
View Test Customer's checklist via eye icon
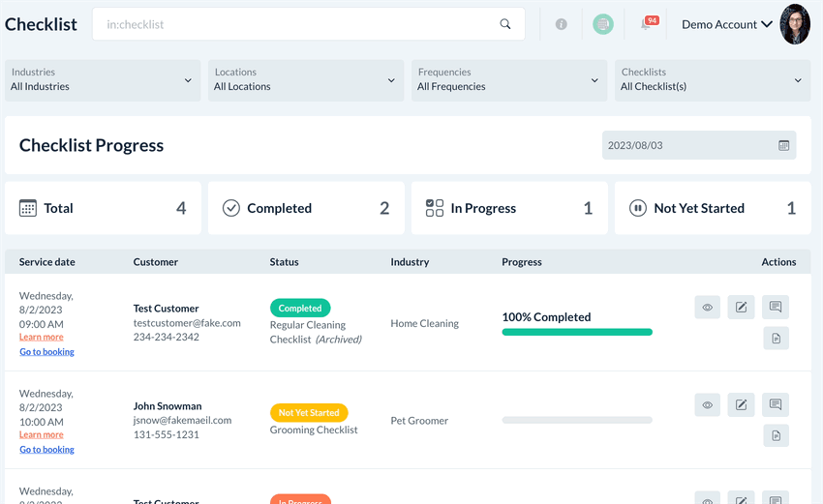pyautogui.click(x=708, y=308)
